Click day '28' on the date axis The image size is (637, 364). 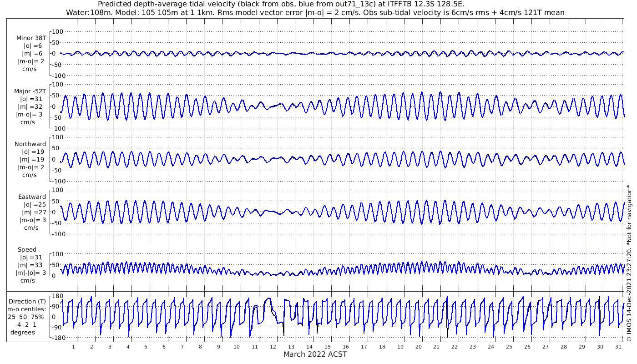pyautogui.click(x=563, y=346)
